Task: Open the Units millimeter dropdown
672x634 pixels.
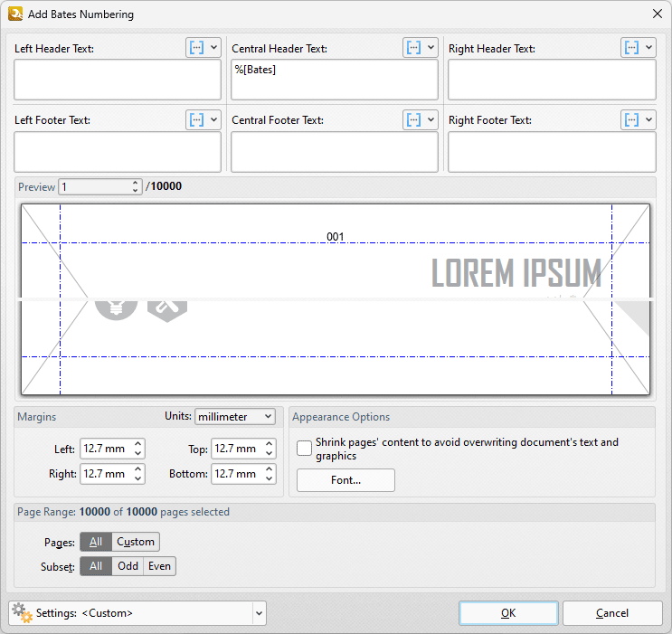Action: point(235,417)
